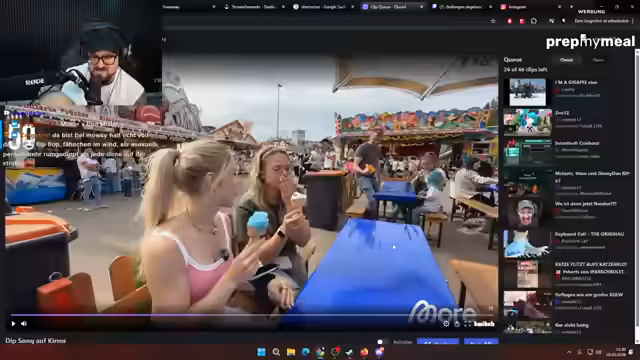Open File Explorer from the taskbar

pos(291,352)
